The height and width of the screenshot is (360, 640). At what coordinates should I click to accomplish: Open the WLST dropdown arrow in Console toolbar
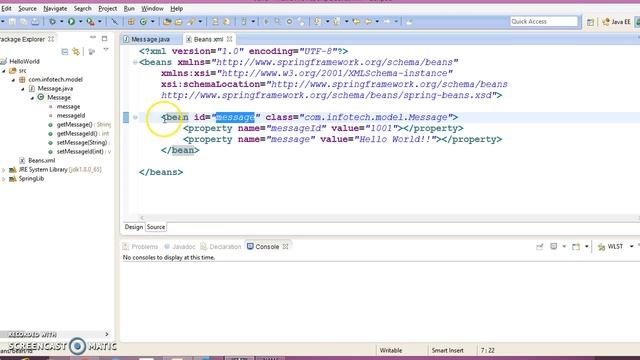click(x=631, y=246)
